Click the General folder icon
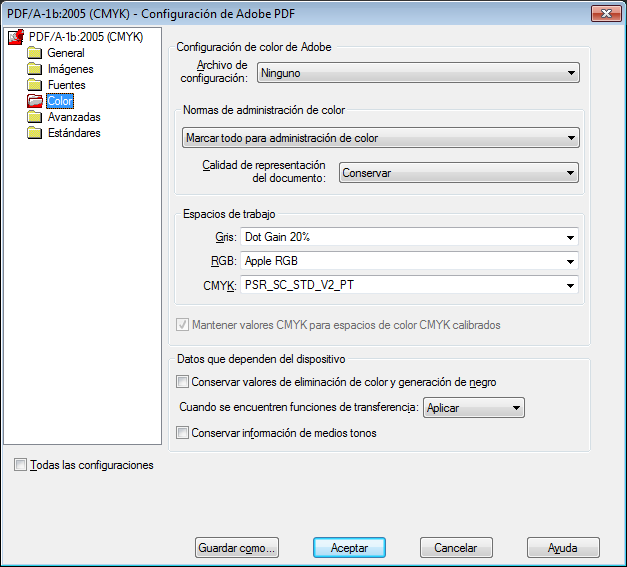This screenshot has height=567, width=627. click(x=35, y=53)
